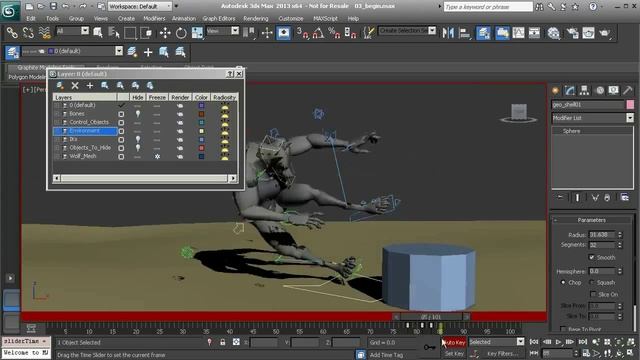Open the Select by Name dialog
Image resolution: width=640 pixels, height=360 pixels.
(114, 33)
